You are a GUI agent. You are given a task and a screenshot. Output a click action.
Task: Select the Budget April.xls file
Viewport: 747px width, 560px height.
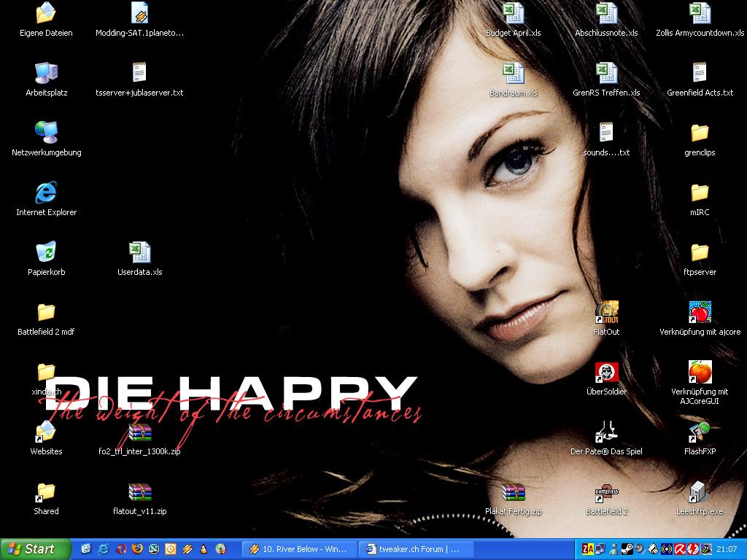(513, 14)
